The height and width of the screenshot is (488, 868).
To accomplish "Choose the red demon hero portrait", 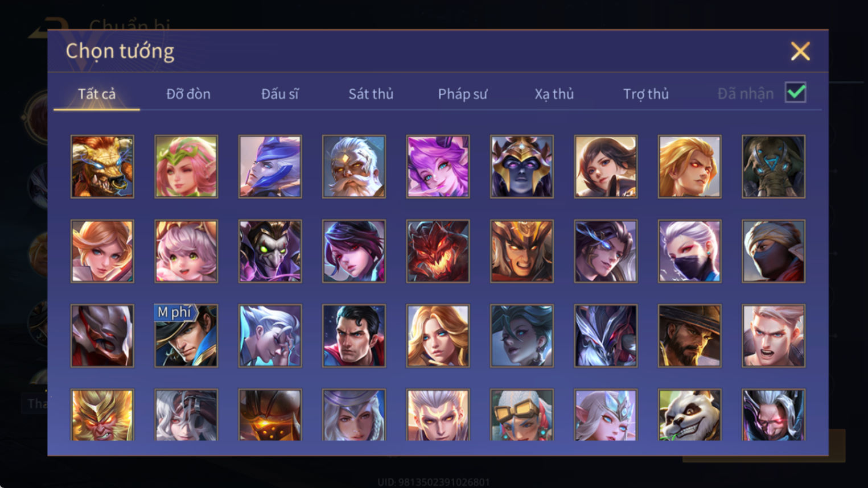I will coord(438,251).
